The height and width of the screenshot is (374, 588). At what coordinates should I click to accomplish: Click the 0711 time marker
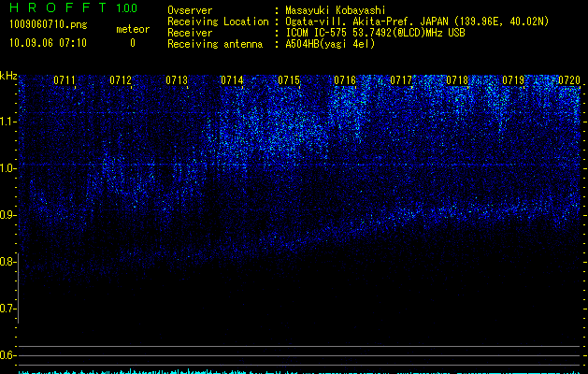coord(65,79)
